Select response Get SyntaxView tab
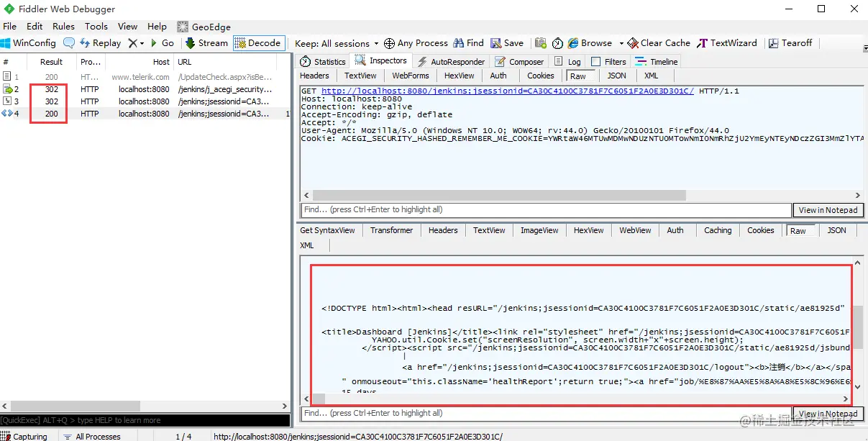 tap(327, 230)
